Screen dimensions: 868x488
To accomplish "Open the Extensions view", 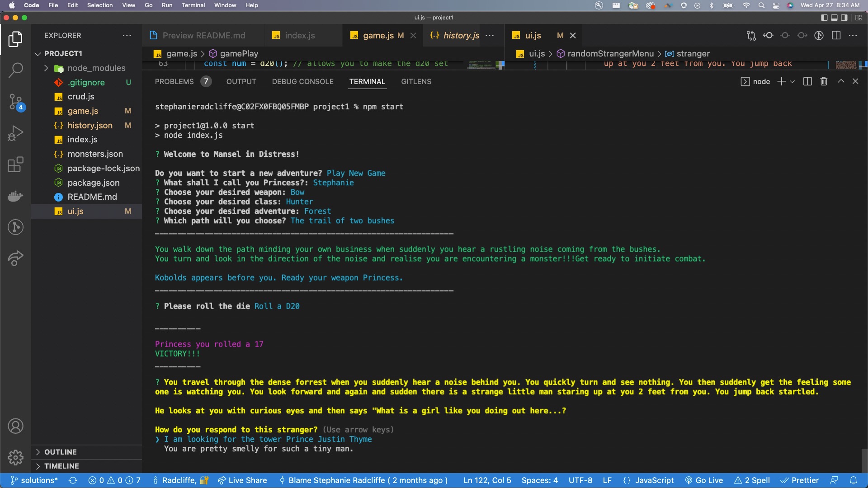I will [15, 164].
